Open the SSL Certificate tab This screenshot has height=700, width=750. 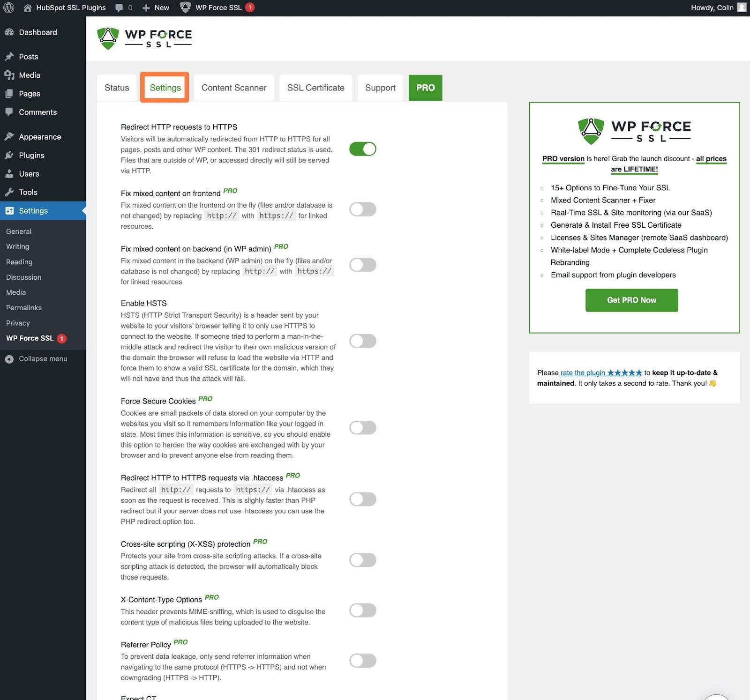[x=315, y=88]
